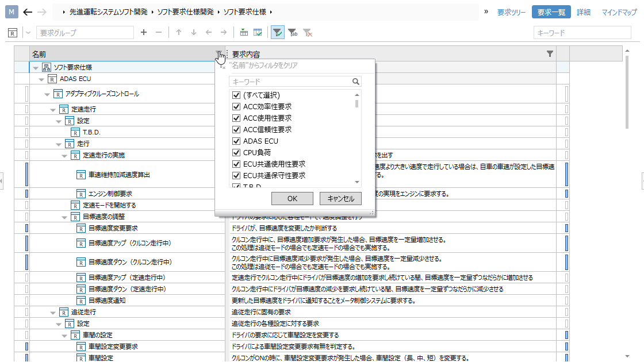This screenshot has width=644, height=362.
Task: Collapse the 目標速度の調整 node
Action: [64, 217]
